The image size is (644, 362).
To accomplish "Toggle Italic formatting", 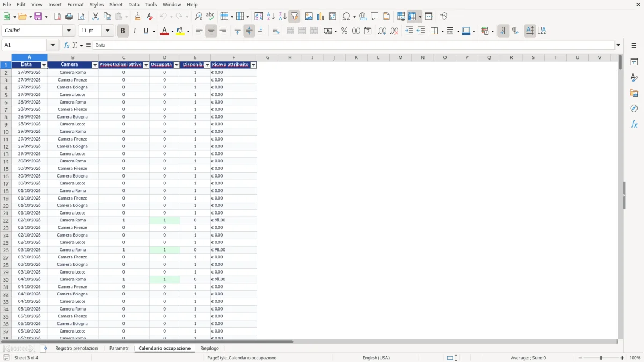I will click(x=135, y=31).
